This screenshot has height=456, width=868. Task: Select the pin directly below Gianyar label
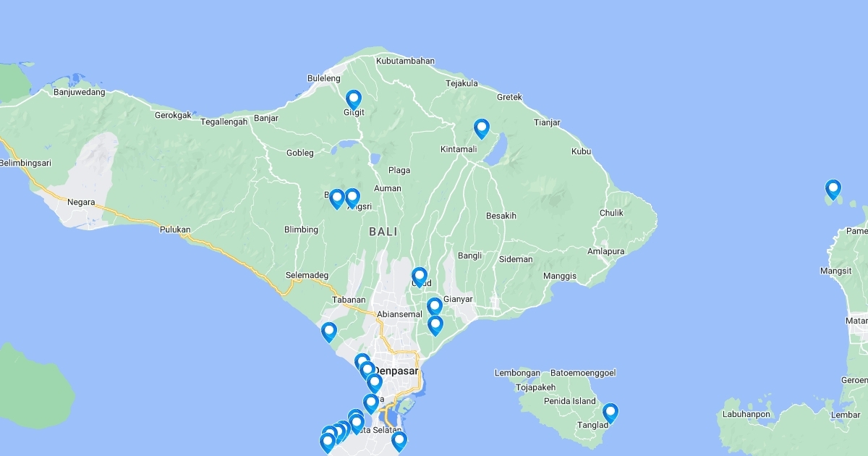click(x=434, y=308)
